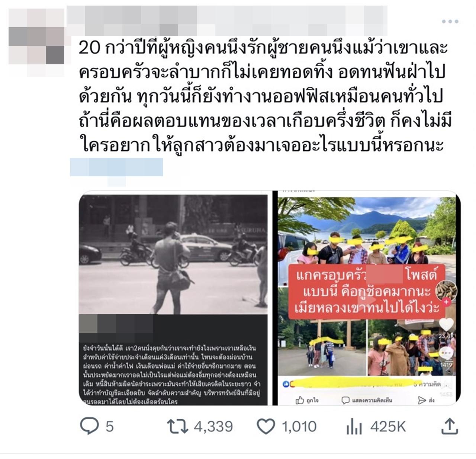Image resolution: width=476 pixels, height=459 pixels.
Task: Open view analytics bar chart icon
Action: 354,426
